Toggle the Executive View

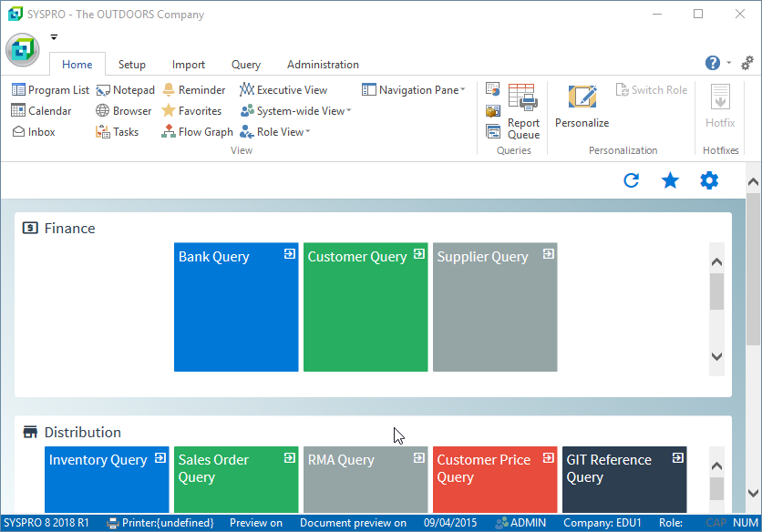(283, 90)
